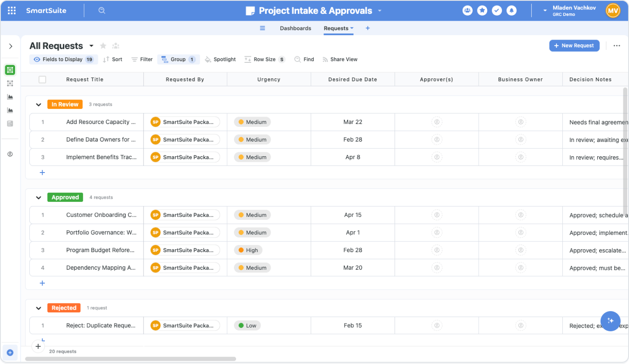This screenshot has width=629, height=364.
Task: Click Requested By chip in Customer Onboarding row
Action: [x=185, y=215]
